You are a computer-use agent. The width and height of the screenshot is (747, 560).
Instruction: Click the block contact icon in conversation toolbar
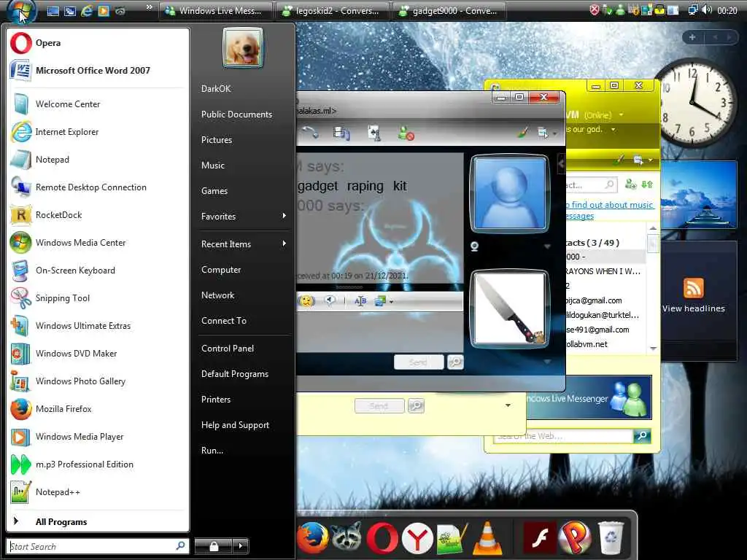[406, 133]
